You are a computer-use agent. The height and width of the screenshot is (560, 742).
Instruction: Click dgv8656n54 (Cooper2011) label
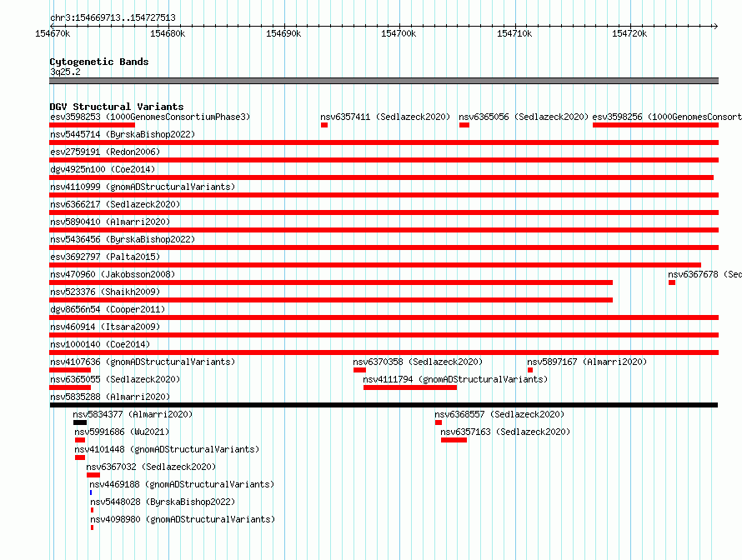pos(108,309)
